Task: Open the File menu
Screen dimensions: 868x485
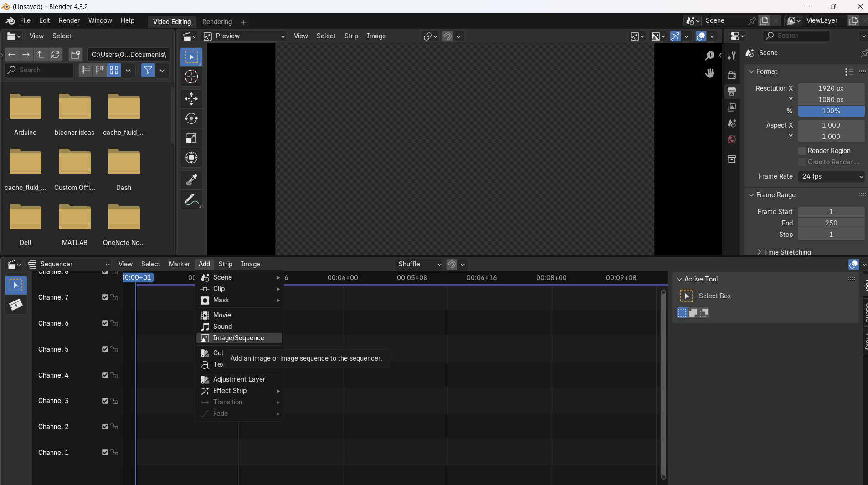Action: (x=25, y=20)
